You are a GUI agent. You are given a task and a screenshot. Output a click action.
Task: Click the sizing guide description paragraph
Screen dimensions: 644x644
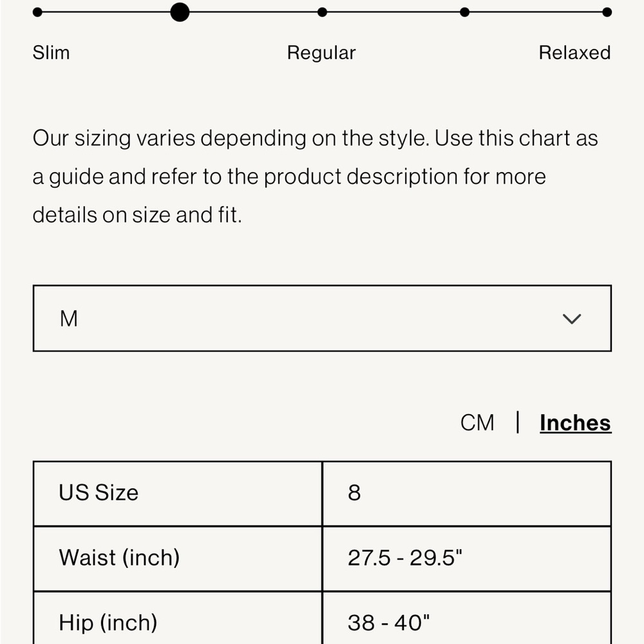click(x=315, y=176)
